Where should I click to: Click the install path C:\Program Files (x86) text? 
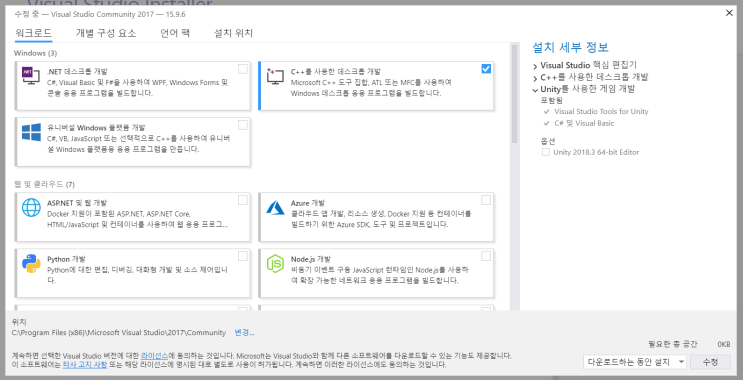pos(119,333)
